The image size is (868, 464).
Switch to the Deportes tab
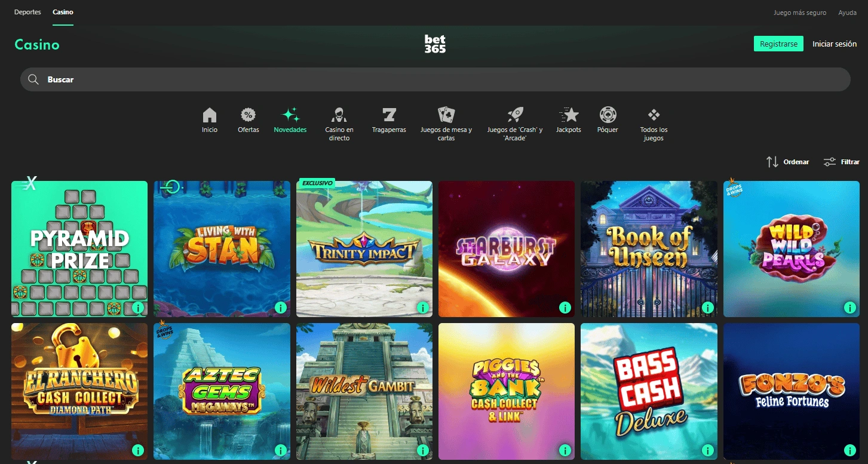click(27, 12)
